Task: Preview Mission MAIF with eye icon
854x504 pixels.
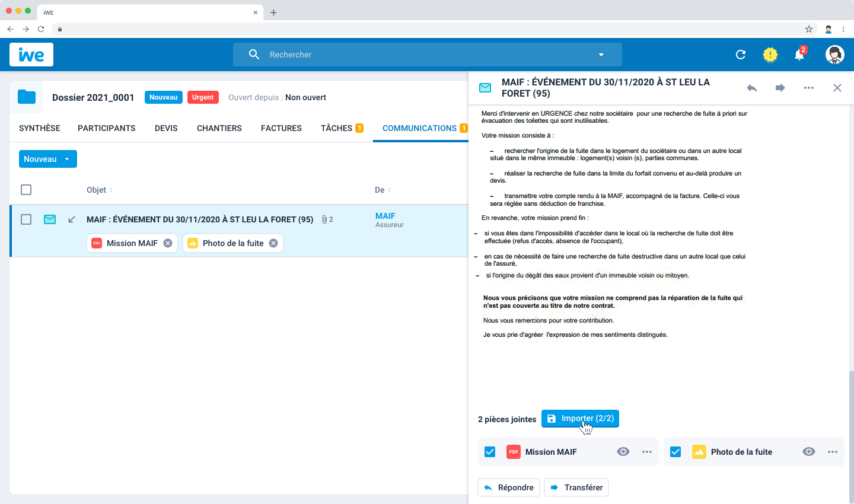Action: [623, 452]
